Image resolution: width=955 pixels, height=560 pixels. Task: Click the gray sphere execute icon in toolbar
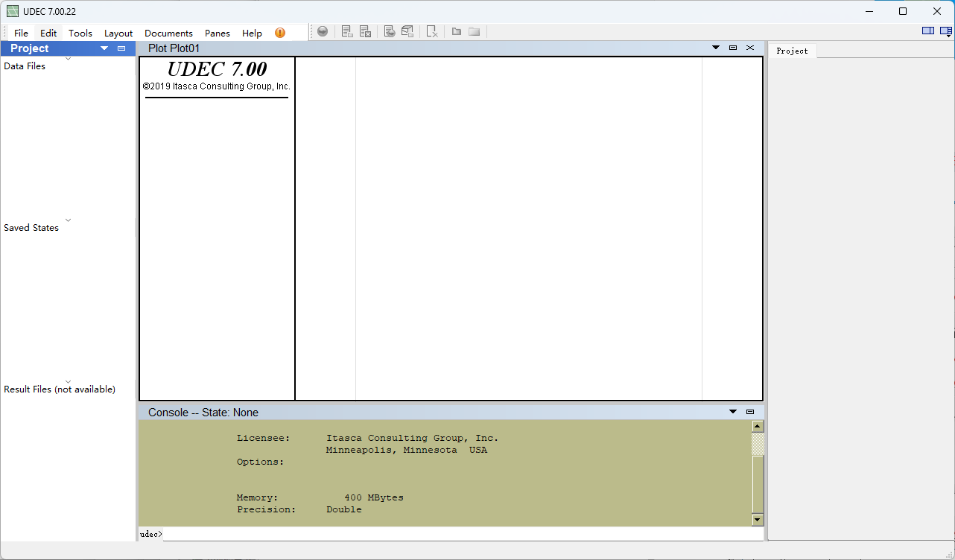pyautogui.click(x=323, y=31)
